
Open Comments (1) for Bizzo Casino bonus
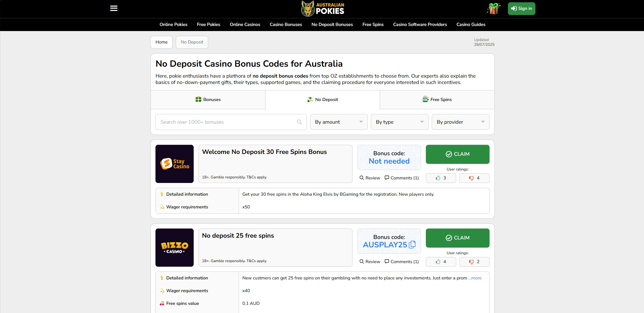(402, 262)
